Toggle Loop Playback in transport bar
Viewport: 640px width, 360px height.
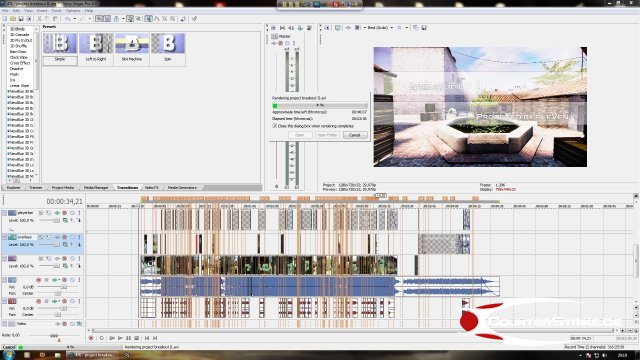click(x=102, y=338)
